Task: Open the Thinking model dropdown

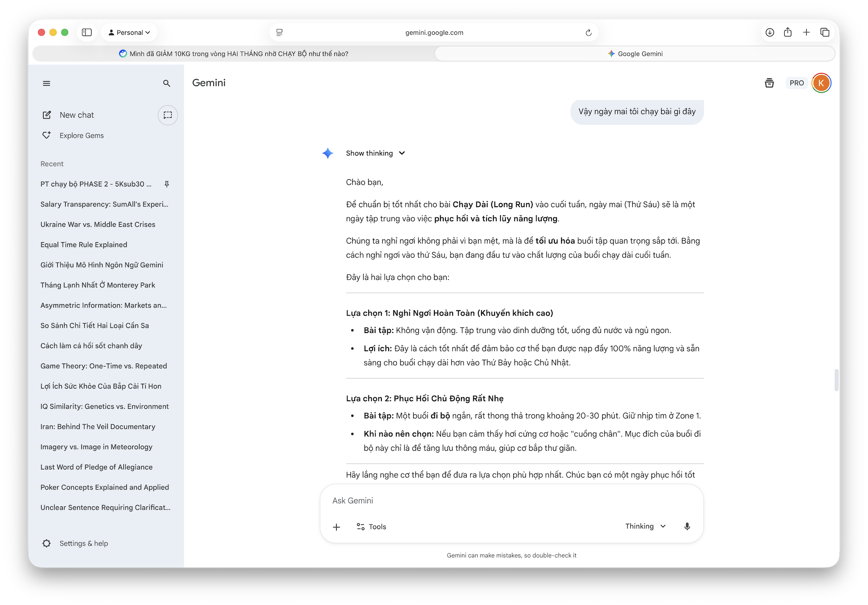Action: (645, 526)
